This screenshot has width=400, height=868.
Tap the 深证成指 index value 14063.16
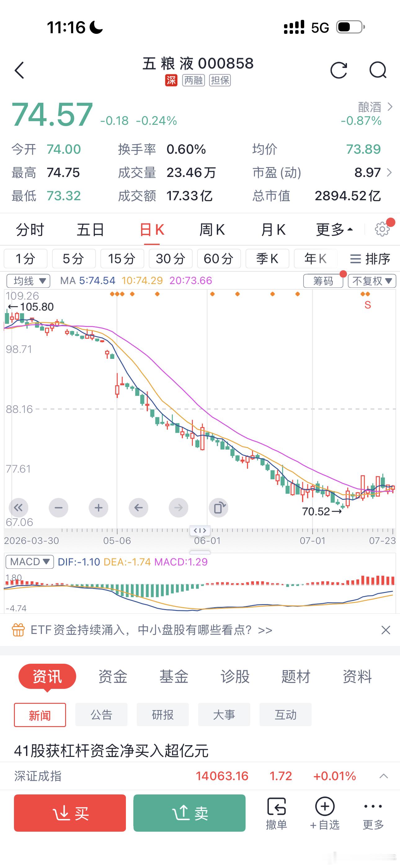[222, 776]
